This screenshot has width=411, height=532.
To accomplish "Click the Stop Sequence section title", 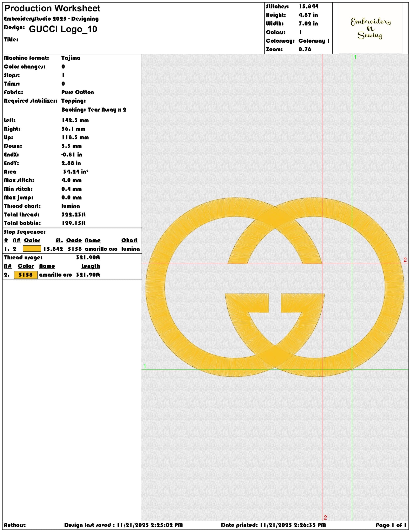I will tap(25, 232).
